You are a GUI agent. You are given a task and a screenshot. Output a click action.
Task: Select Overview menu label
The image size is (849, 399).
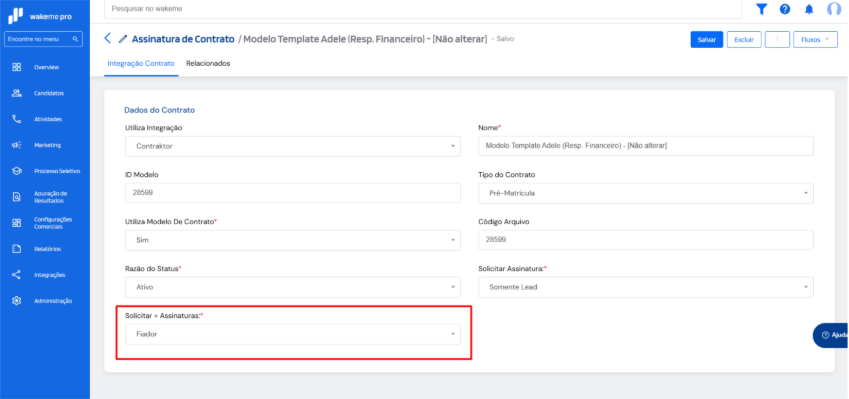tap(47, 68)
